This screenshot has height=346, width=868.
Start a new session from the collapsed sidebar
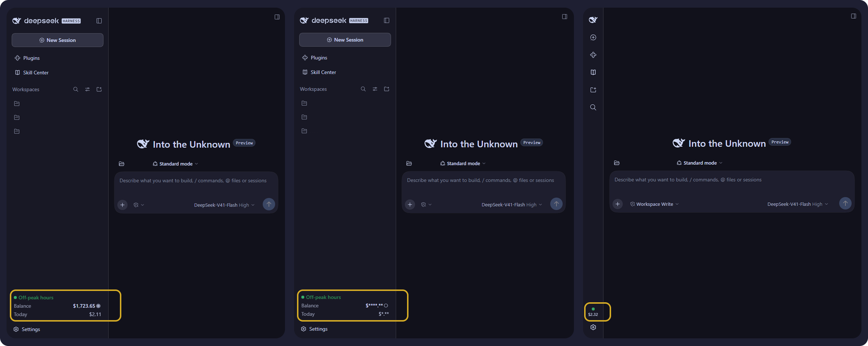[593, 38]
